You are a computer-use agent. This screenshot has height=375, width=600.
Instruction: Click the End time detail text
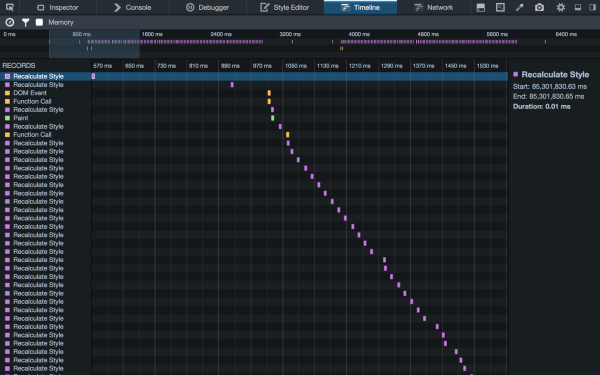(548, 96)
